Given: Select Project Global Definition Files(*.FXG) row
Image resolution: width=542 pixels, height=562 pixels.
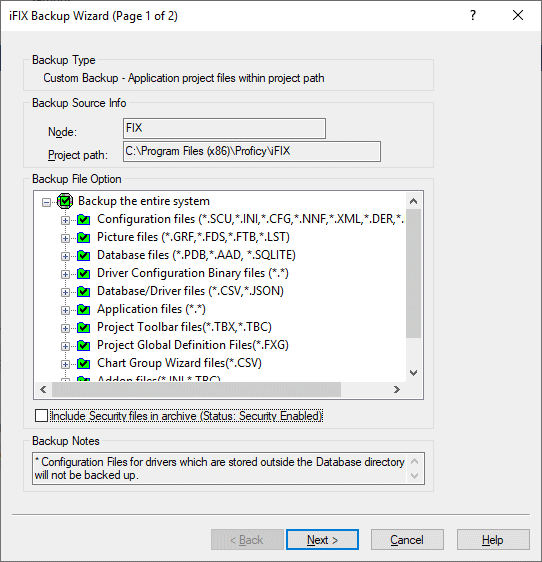Looking at the screenshot, I should [x=193, y=345].
